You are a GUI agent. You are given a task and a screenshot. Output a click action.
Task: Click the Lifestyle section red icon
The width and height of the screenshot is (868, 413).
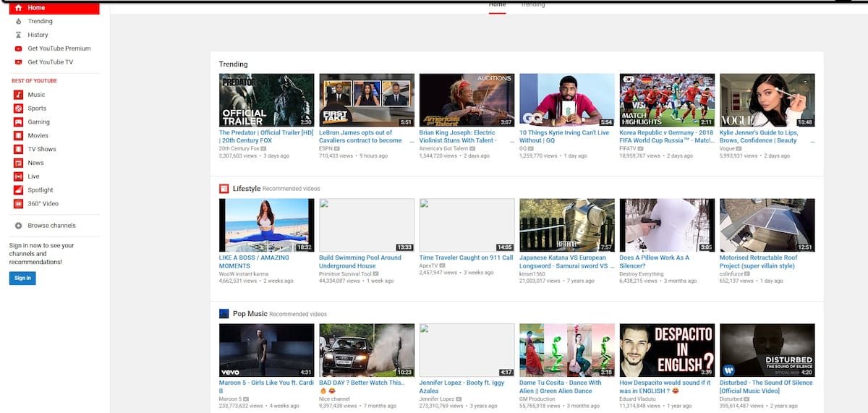pyautogui.click(x=224, y=189)
